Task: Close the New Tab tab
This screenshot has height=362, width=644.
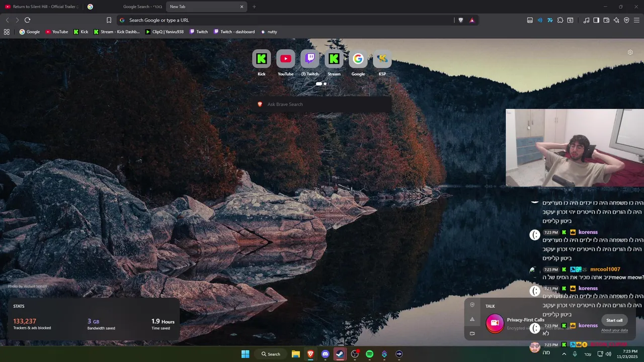Action: click(242, 7)
